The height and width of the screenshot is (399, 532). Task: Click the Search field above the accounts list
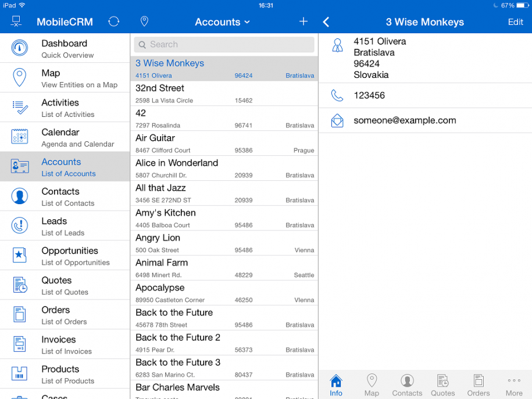(224, 44)
